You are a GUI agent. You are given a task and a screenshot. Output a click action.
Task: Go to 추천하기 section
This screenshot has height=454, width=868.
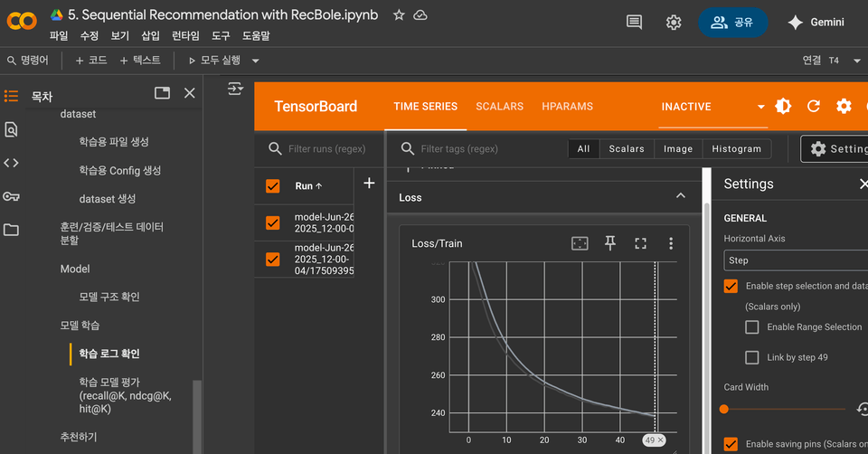(78, 437)
